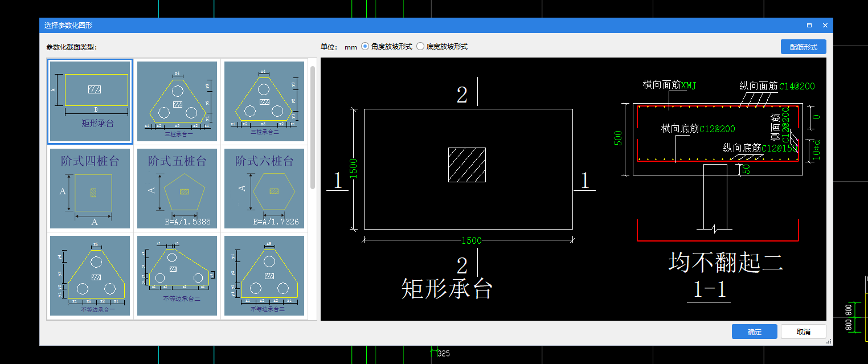Select the 不等边承台三 section type

264,276
